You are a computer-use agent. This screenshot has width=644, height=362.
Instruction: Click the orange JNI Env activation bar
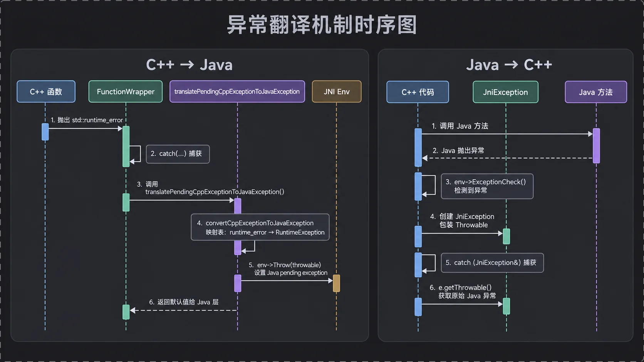[336, 283]
